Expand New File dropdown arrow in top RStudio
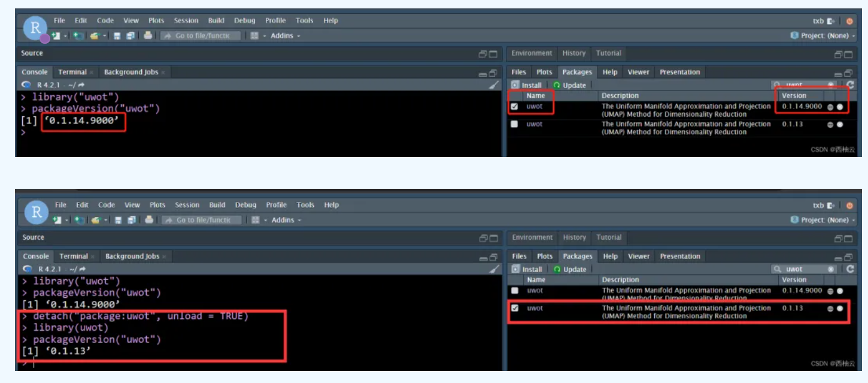This screenshot has height=383, width=868. (65, 36)
